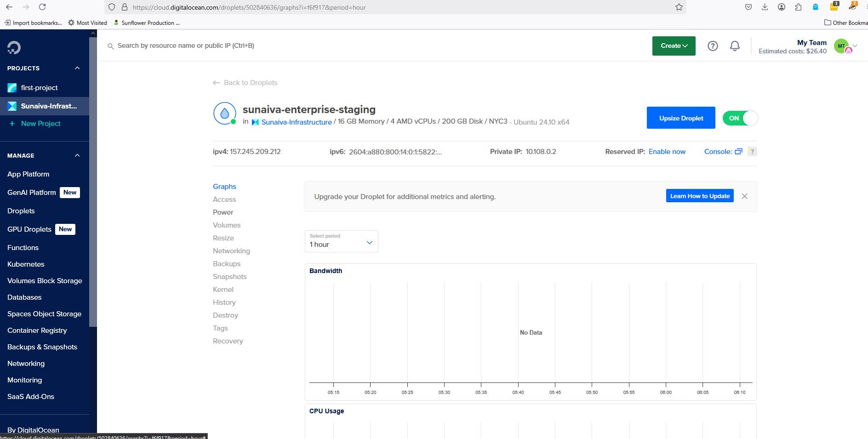Open the browser downloads icon
Screen dimensions: 868x439
point(765,7)
